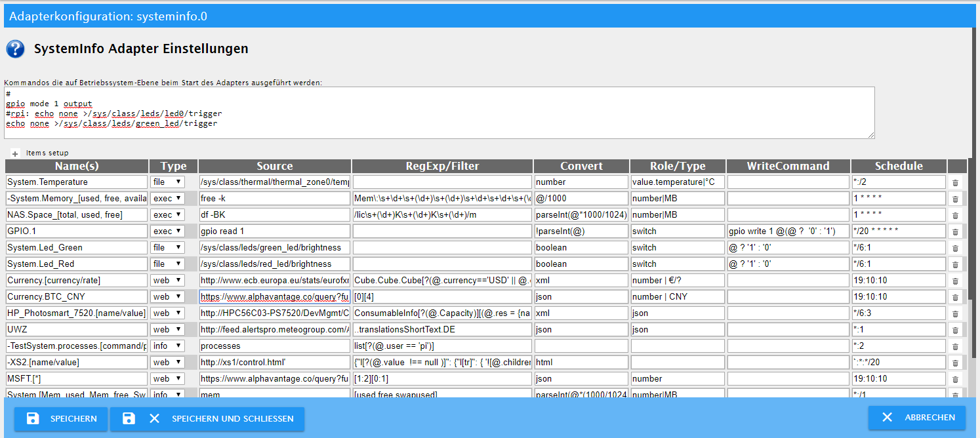Open Type dropdown for GPIO.1 row
The image size is (980, 438).
pyautogui.click(x=168, y=231)
